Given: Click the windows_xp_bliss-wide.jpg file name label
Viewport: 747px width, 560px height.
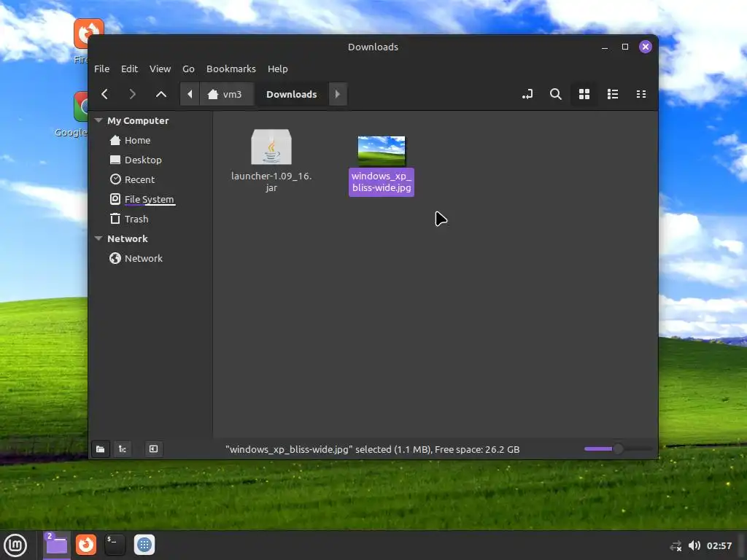Looking at the screenshot, I should (382, 182).
